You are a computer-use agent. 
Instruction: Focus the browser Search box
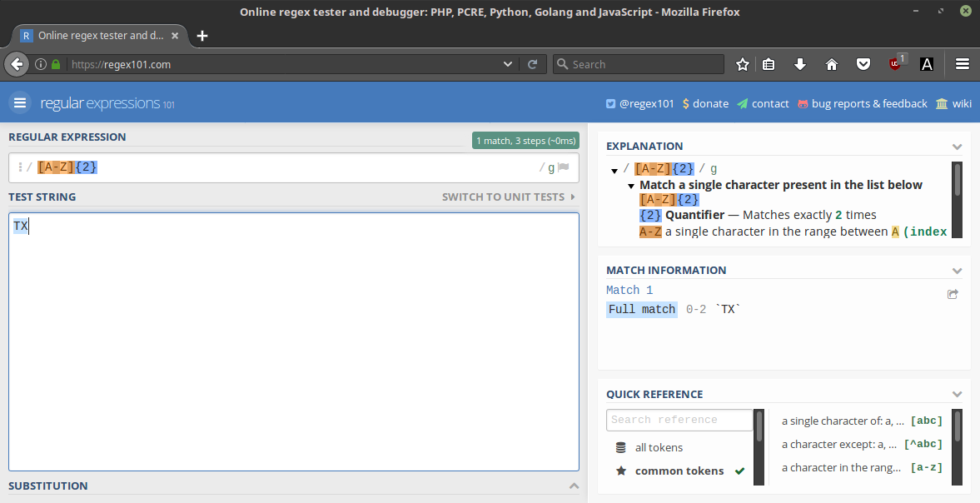tap(638, 64)
